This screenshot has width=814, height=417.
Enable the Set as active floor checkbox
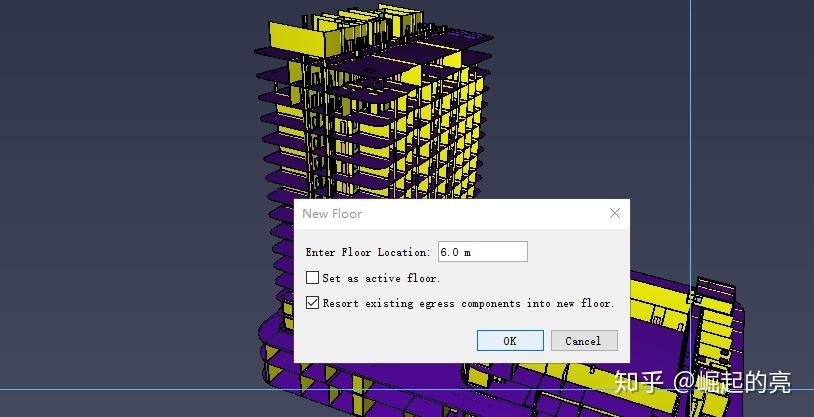(312, 278)
